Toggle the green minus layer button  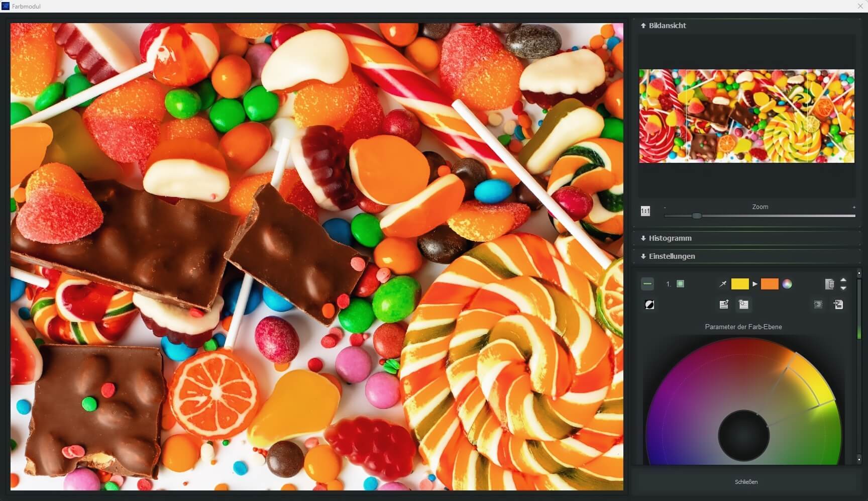(647, 284)
